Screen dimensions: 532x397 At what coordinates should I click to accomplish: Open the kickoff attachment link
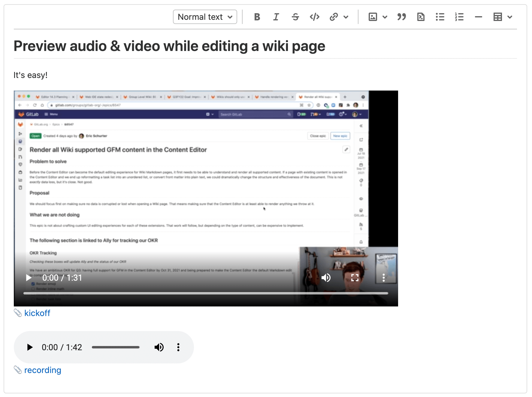click(x=37, y=313)
